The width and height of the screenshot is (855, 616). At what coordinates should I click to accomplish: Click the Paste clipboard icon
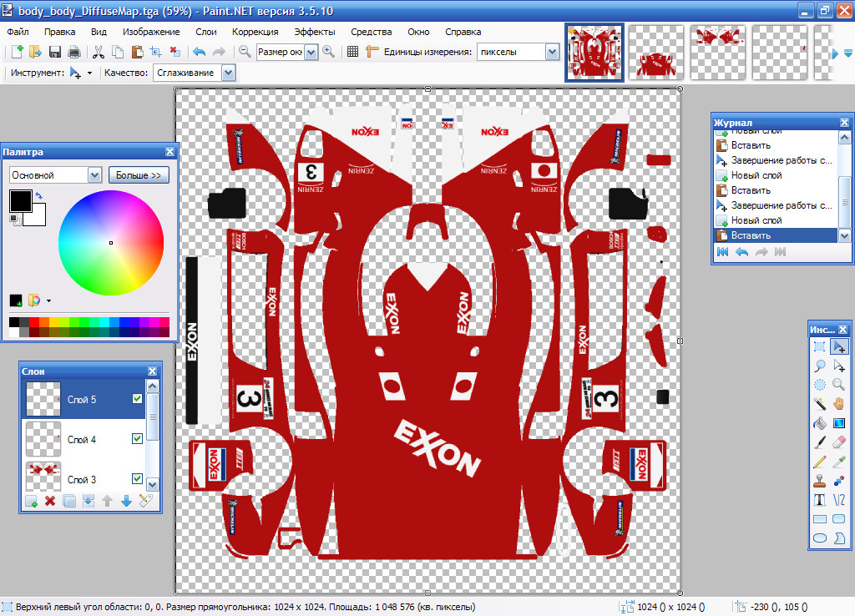[137, 52]
